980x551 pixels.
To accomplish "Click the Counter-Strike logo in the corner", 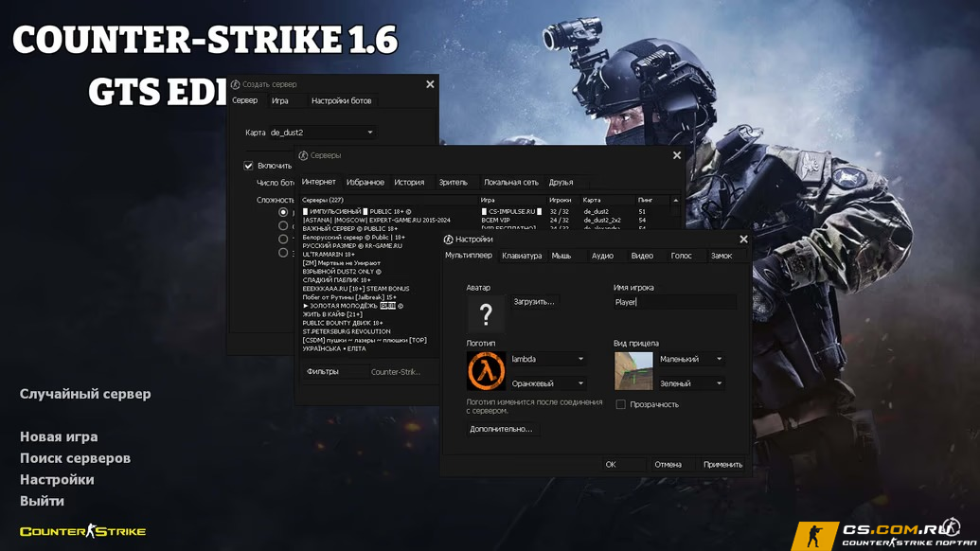I will click(x=82, y=532).
